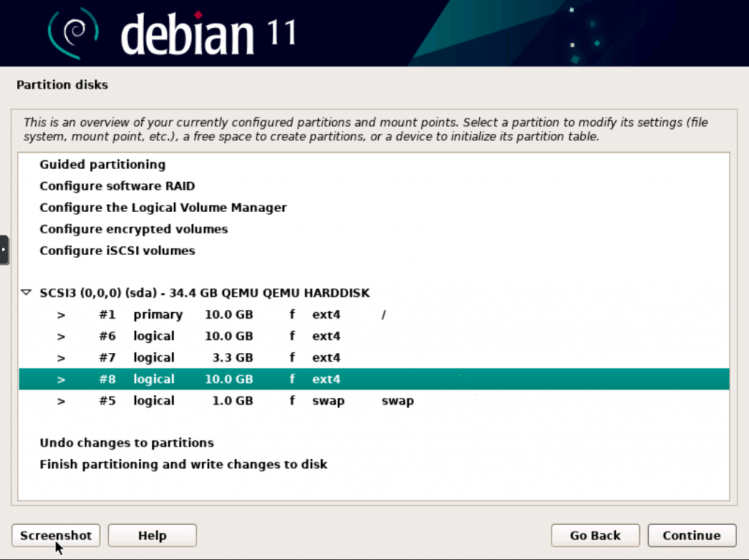Select Finish partitioning and write changes
The image size is (749, 560).
[x=184, y=464]
